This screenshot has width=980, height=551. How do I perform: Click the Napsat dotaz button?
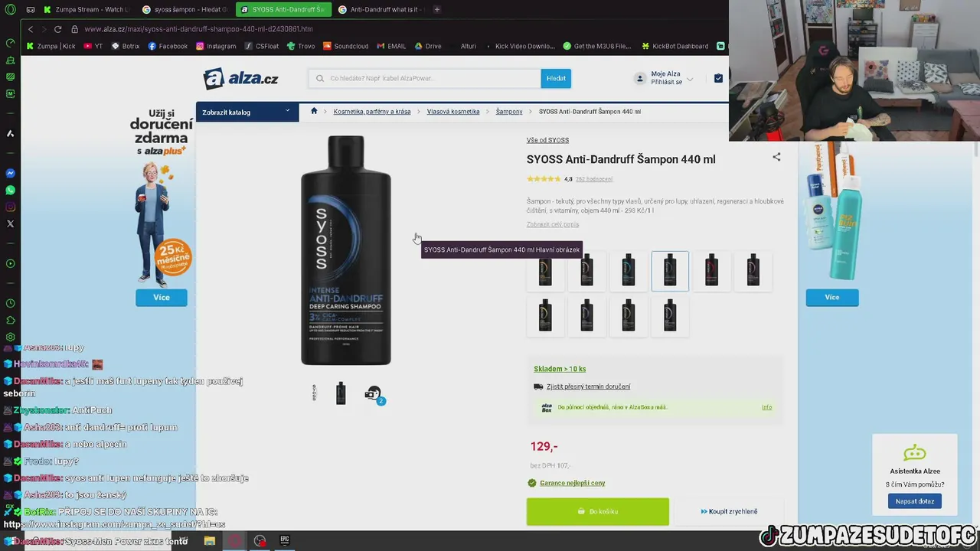[914, 501]
